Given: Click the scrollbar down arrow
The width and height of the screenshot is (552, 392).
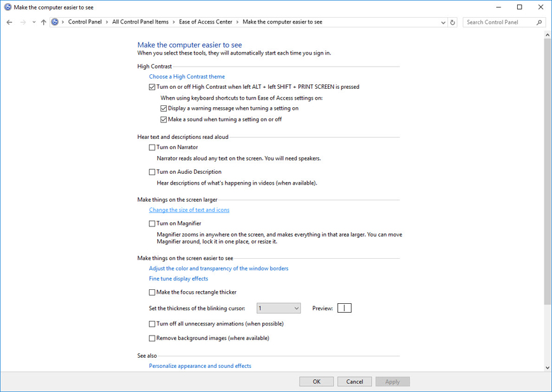Looking at the screenshot, I should click(548, 368).
